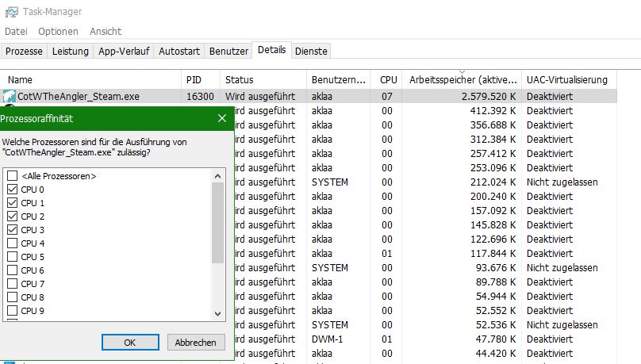
Task: Go to the Dienste tab
Action: point(311,51)
